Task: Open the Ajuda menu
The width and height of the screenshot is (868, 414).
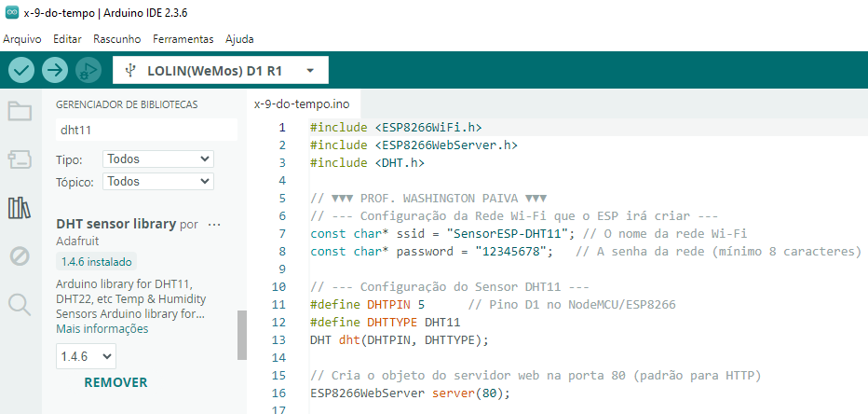Action: pyautogui.click(x=239, y=39)
